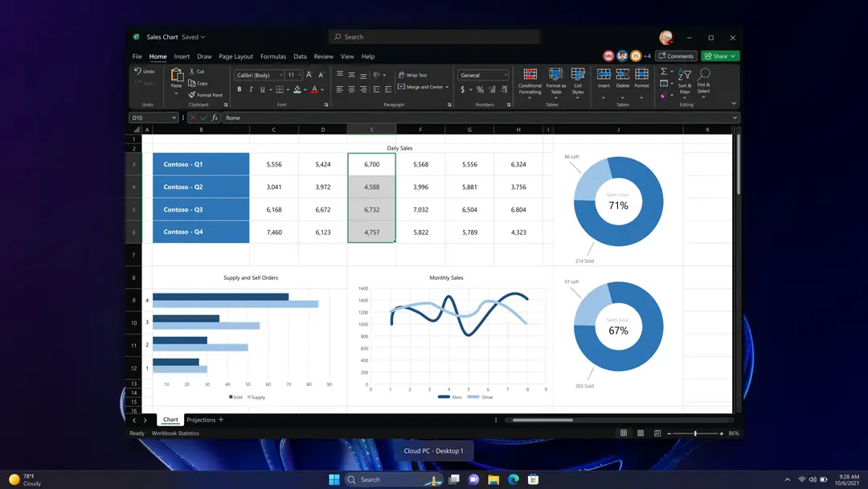The height and width of the screenshot is (489, 868).
Task: Click Workbook Statistics in status bar
Action: coord(175,433)
